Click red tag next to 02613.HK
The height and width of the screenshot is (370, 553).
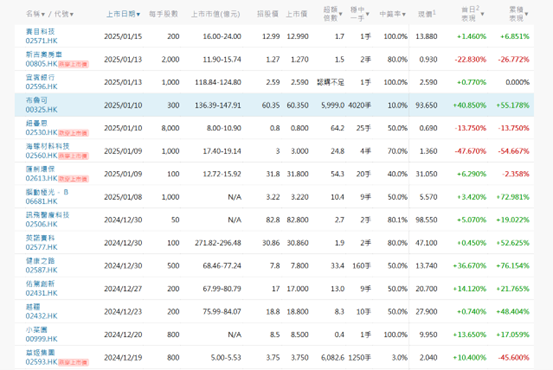[73, 179]
